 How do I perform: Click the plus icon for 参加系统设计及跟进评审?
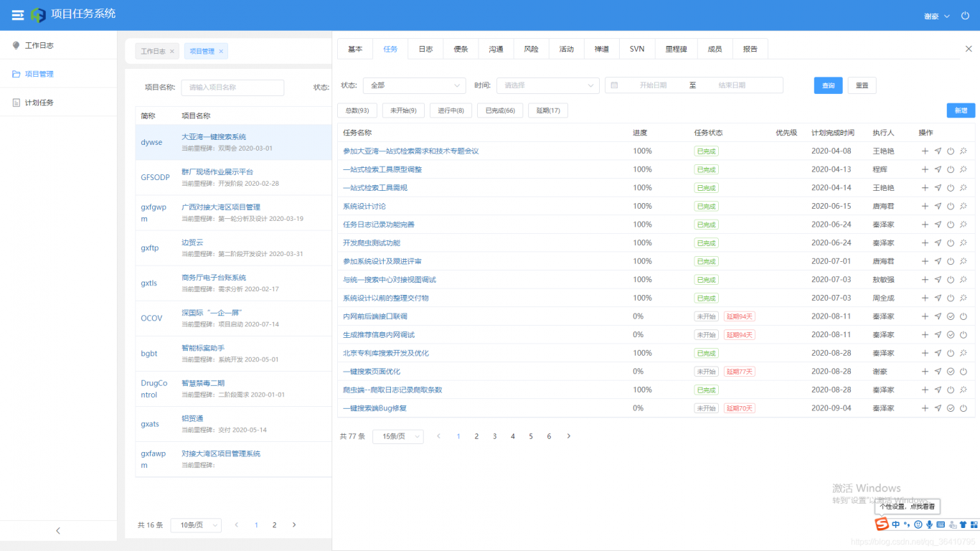(x=925, y=261)
